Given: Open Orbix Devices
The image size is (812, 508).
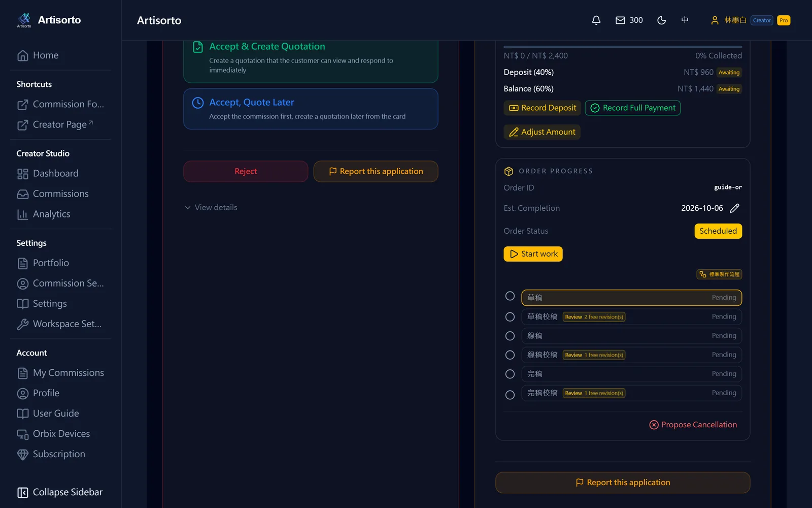Looking at the screenshot, I should (x=61, y=433).
